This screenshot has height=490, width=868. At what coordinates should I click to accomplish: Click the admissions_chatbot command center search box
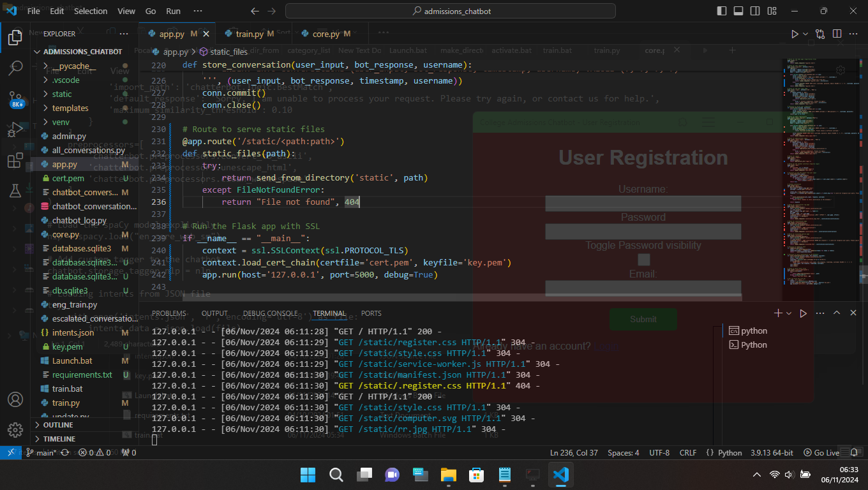point(451,11)
